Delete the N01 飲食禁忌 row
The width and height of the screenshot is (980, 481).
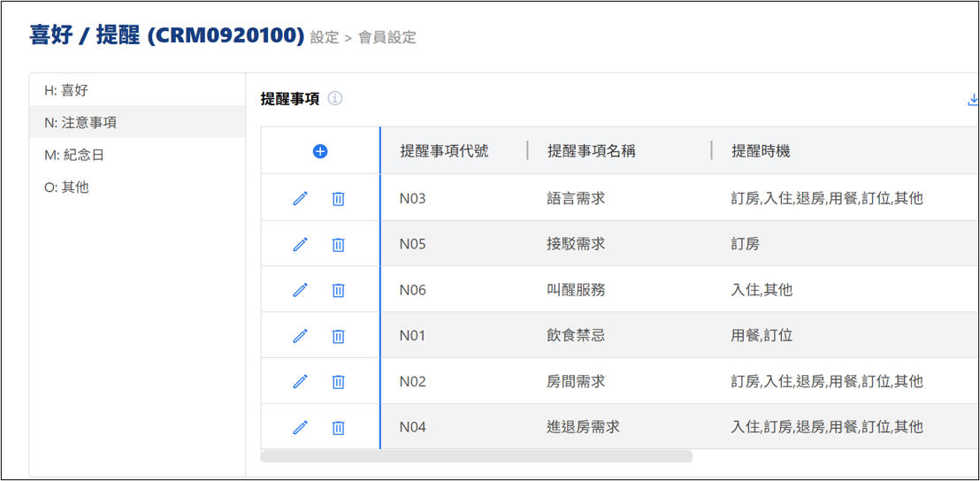pyautogui.click(x=338, y=336)
